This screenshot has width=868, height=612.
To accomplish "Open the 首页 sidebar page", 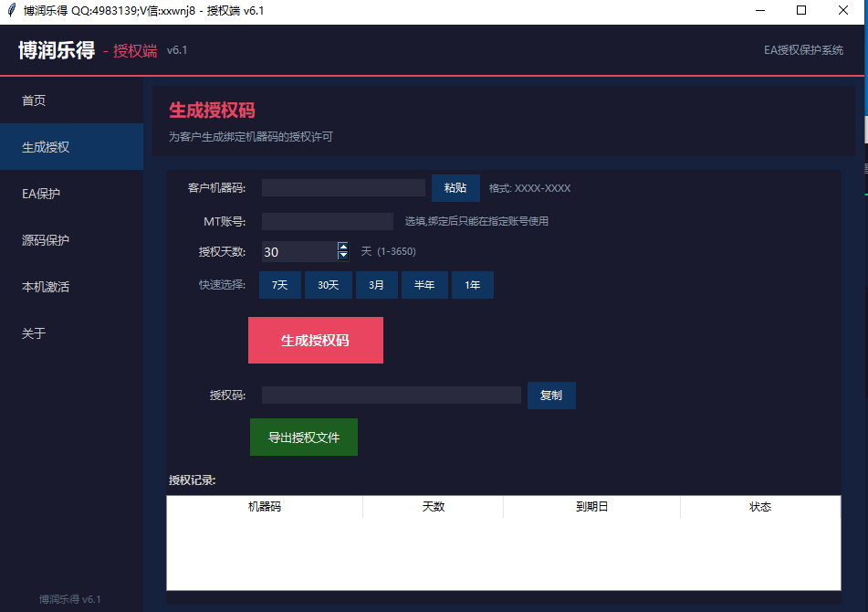I will coord(71,100).
